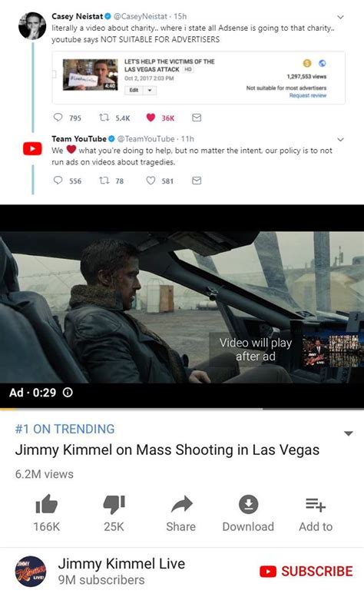The image size is (364, 597).
Task: Share the Jimmy Kimmel video
Action: pyautogui.click(x=181, y=504)
